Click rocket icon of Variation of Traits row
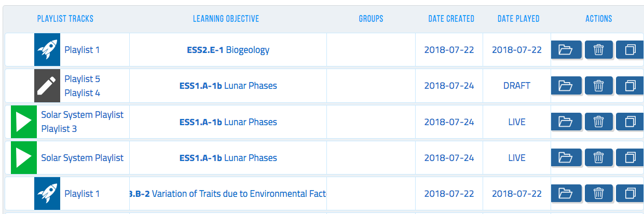This screenshot has height=214, width=644. coord(47,194)
